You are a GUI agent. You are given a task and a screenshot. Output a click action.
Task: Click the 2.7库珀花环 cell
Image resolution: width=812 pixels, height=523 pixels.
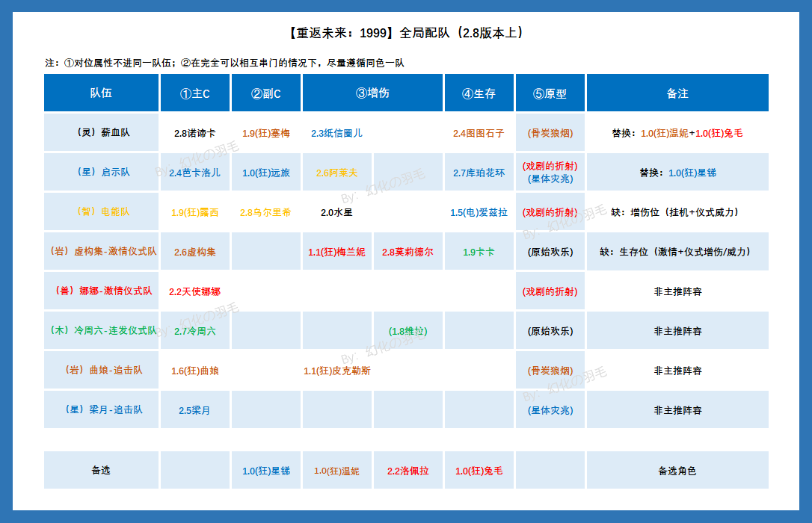pos(479,173)
